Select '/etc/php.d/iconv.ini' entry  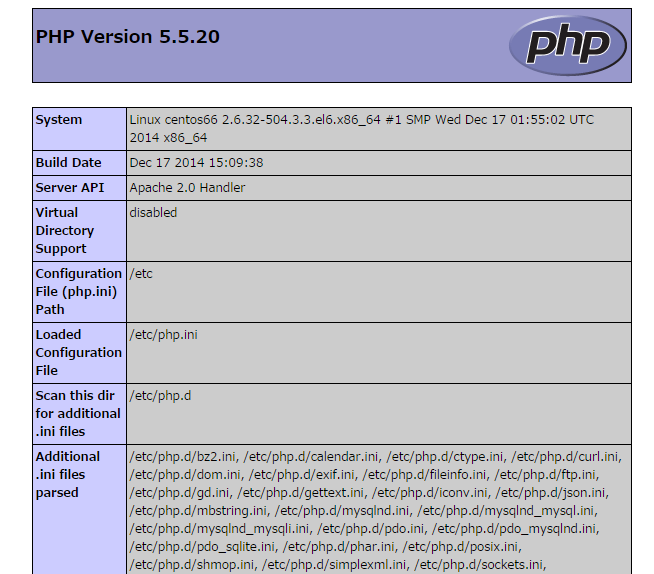(429, 493)
